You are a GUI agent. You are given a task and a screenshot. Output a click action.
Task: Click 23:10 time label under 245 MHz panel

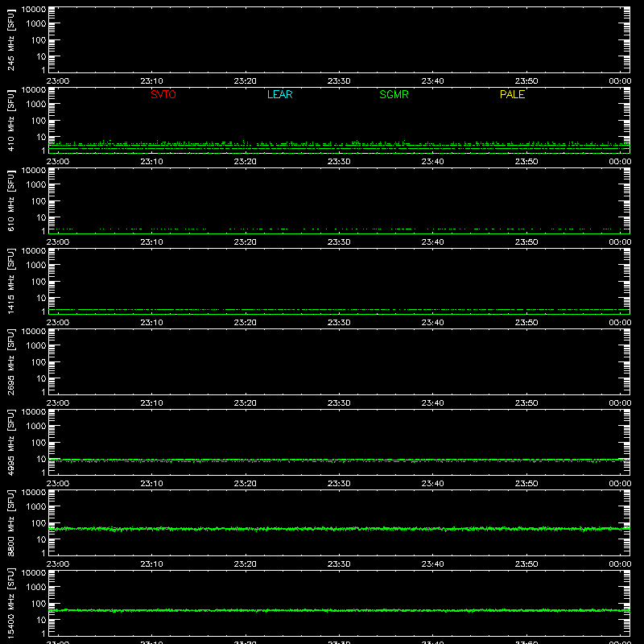pyautogui.click(x=151, y=81)
